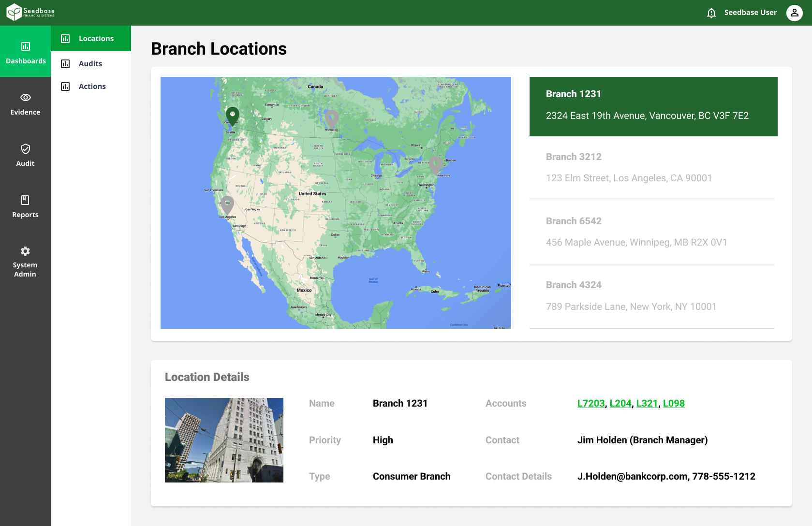Click the Vancouver map pin
Screen dimensions: 812x526
[232, 115]
